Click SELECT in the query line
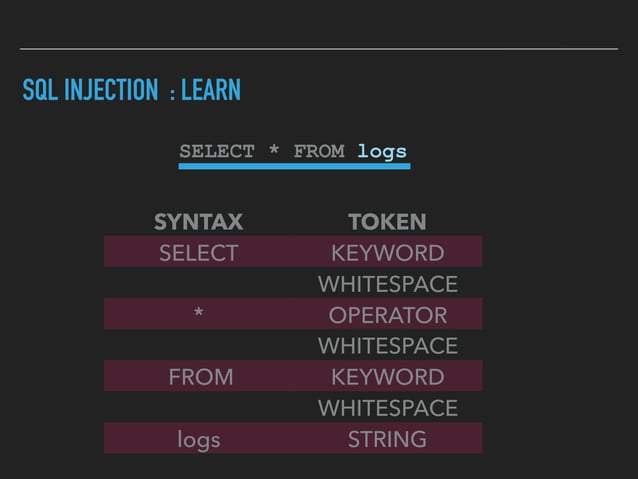This screenshot has width=638, height=479. click(217, 152)
